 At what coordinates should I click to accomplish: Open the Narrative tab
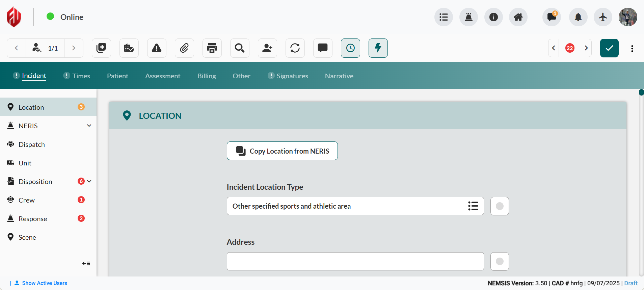tap(339, 76)
